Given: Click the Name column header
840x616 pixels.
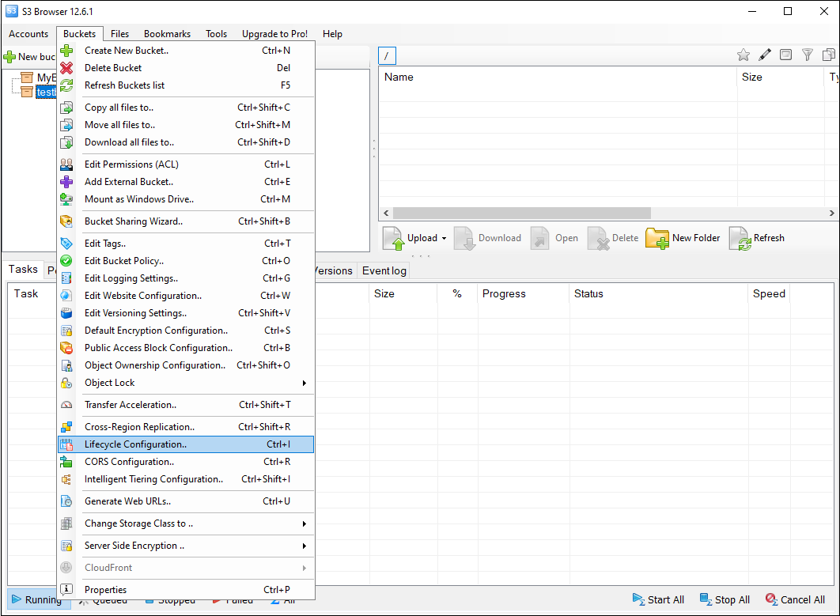Looking at the screenshot, I should click(558, 77).
